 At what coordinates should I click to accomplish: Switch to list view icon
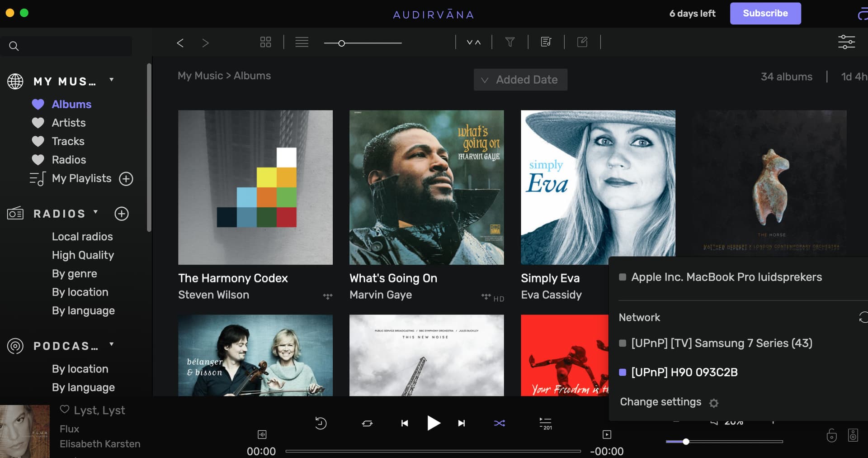302,43
